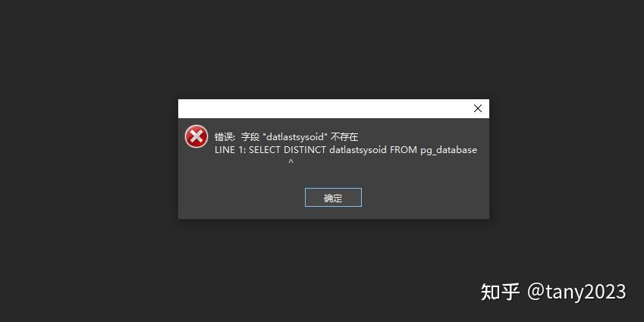Screen dimensions: 644x322
Task: Click the 知乎 watermark logo
Action: click(500, 292)
